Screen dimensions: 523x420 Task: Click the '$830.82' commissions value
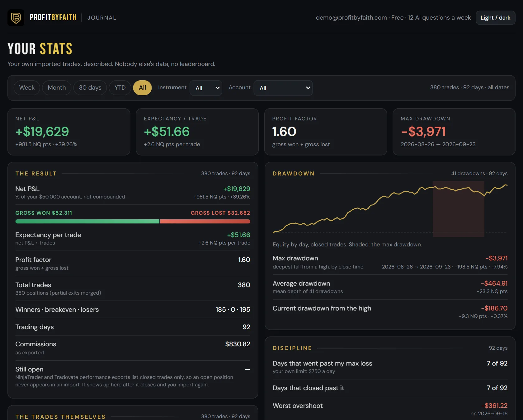(x=238, y=344)
